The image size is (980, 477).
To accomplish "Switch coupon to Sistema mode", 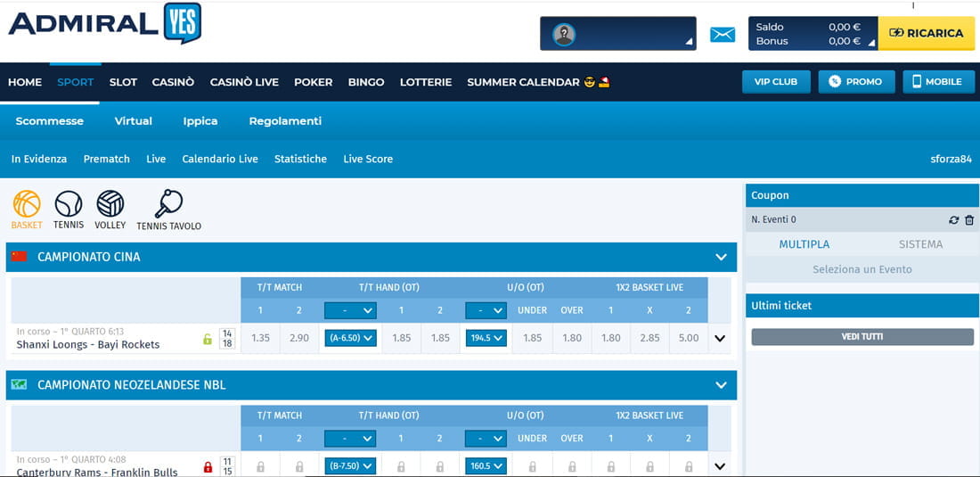I will click(920, 244).
